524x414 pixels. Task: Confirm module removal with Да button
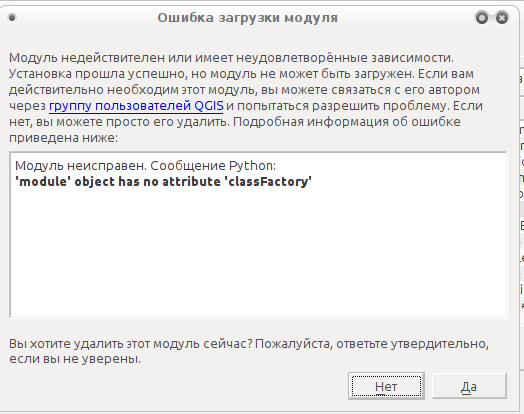pyautogui.click(x=469, y=386)
